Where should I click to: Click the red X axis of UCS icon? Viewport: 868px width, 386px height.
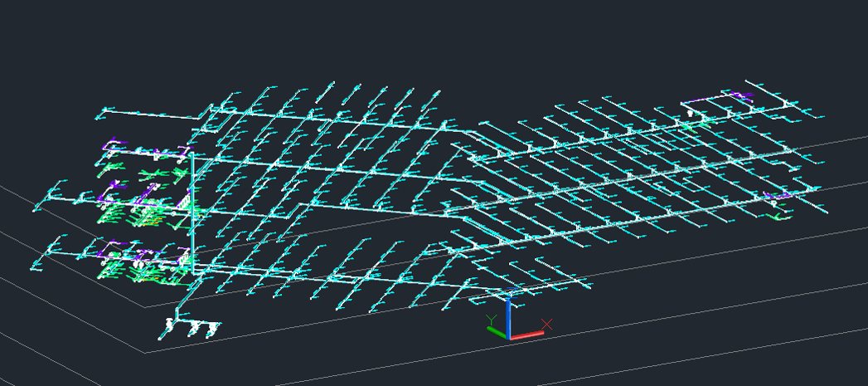pos(526,335)
